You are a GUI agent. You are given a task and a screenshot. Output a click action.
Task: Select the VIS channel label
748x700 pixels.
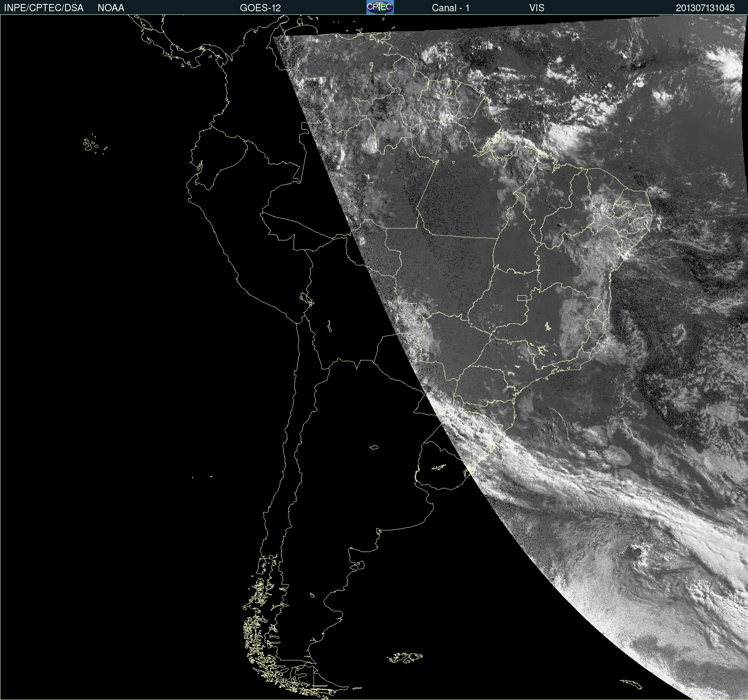[537, 8]
